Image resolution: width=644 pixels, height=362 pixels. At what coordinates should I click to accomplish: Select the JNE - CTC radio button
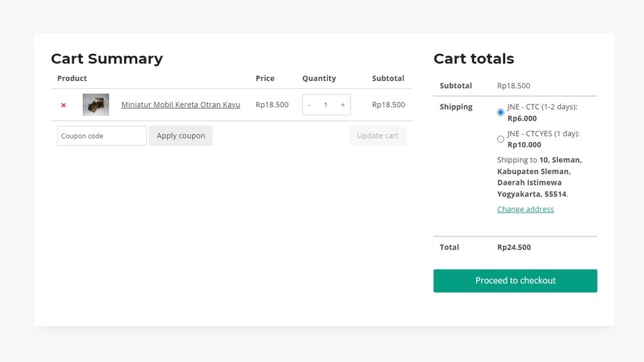click(500, 113)
